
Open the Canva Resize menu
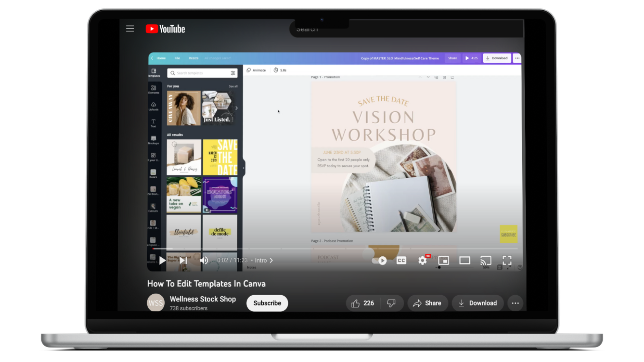194,58
